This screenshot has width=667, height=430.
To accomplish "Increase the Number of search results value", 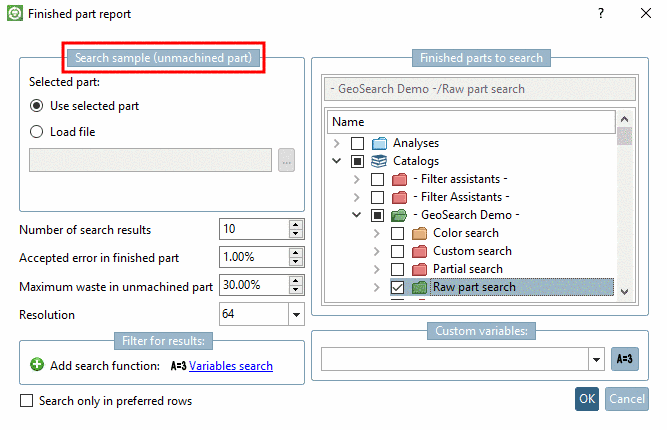I will pyautogui.click(x=295, y=225).
